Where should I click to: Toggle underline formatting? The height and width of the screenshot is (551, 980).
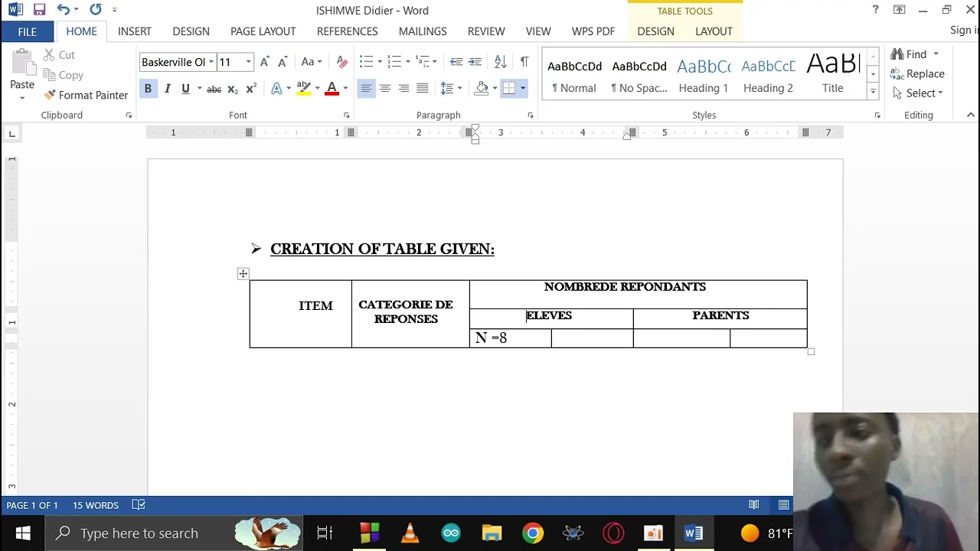185,89
